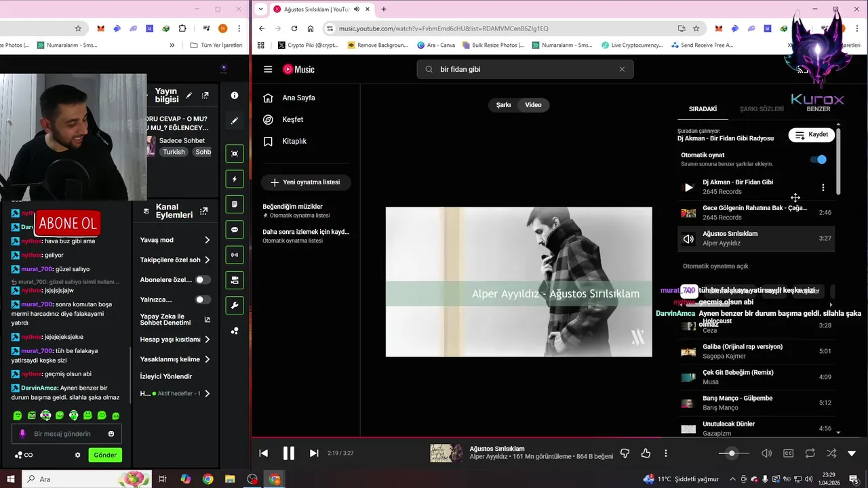868x488 pixels.
Task: Click the ABONE OL subscribe button
Action: point(68,224)
